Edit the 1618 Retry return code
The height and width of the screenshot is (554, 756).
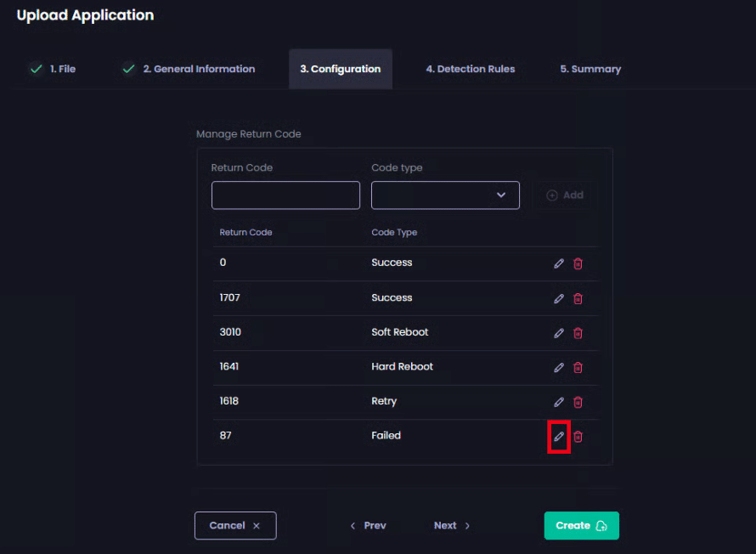(x=559, y=402)
